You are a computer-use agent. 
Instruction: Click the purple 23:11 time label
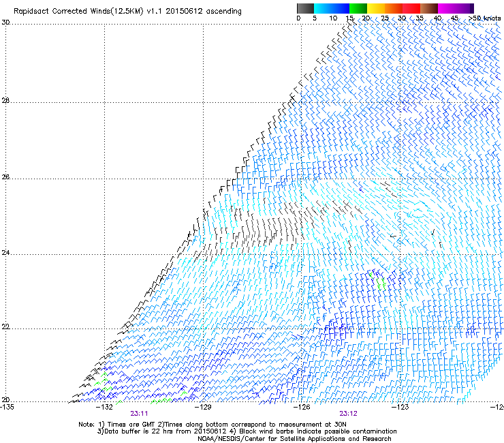[x=139, y=414]
